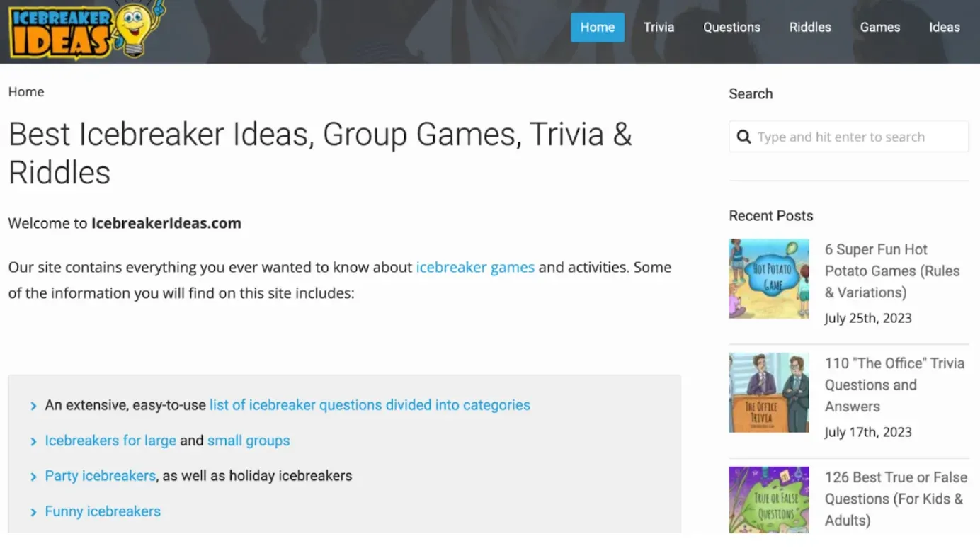
Task: Open the Ideas navigation item
Action: click(x=945, y=28)
